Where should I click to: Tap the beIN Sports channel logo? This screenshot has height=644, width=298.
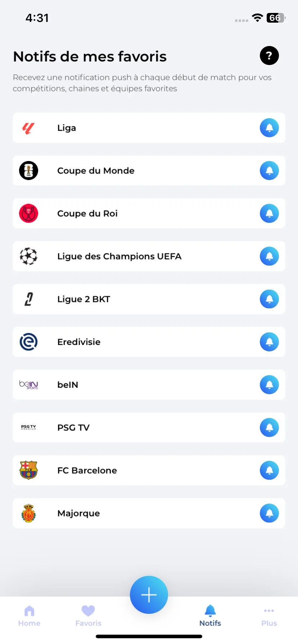coord(28,385)
